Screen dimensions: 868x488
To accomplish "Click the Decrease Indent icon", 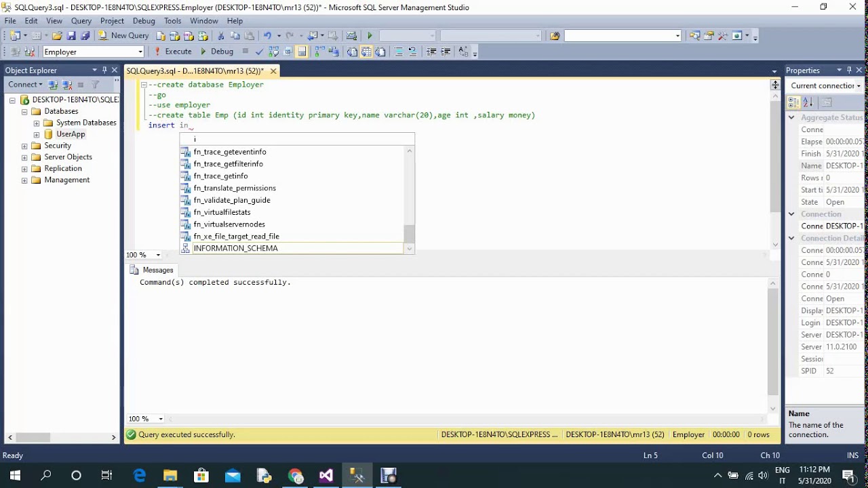I will (431, 52).
